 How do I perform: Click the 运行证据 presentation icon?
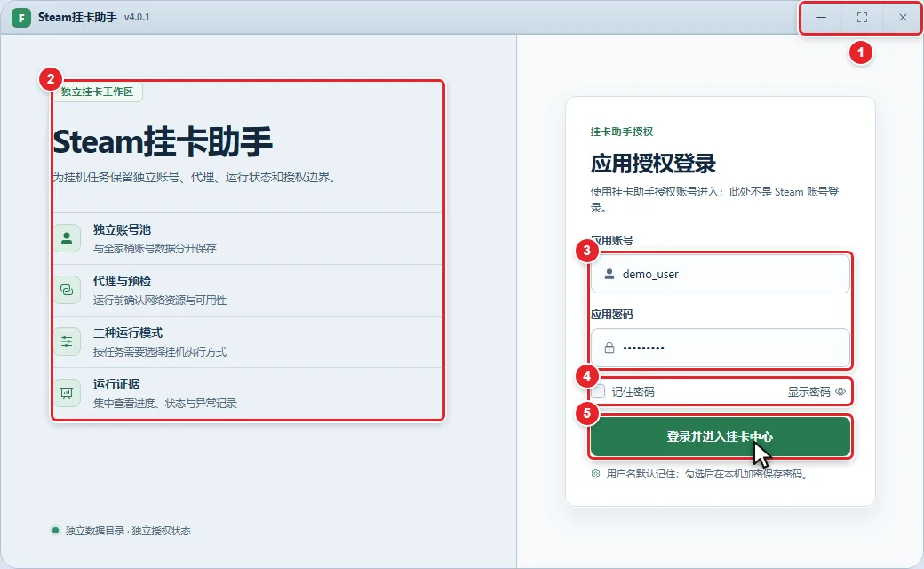67,393
